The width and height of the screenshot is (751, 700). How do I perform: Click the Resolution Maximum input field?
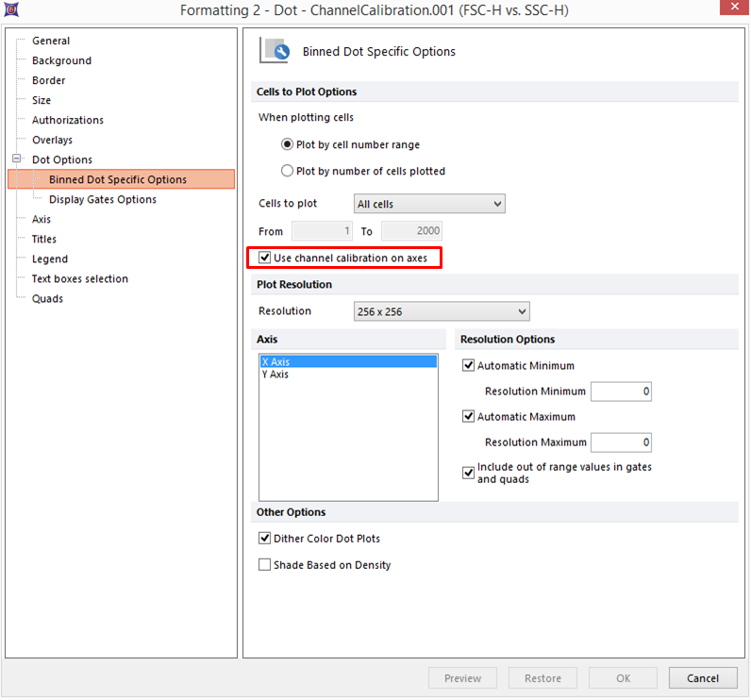(620, 442)
